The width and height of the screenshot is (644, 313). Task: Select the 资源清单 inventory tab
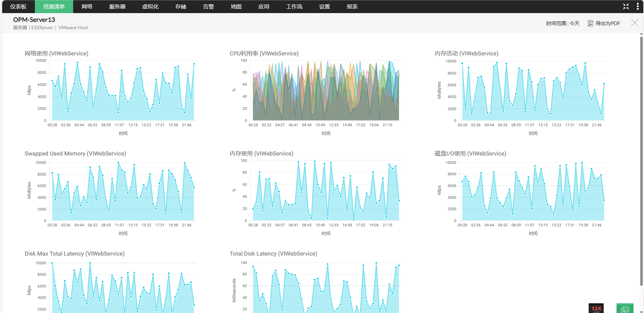(54, 6)
